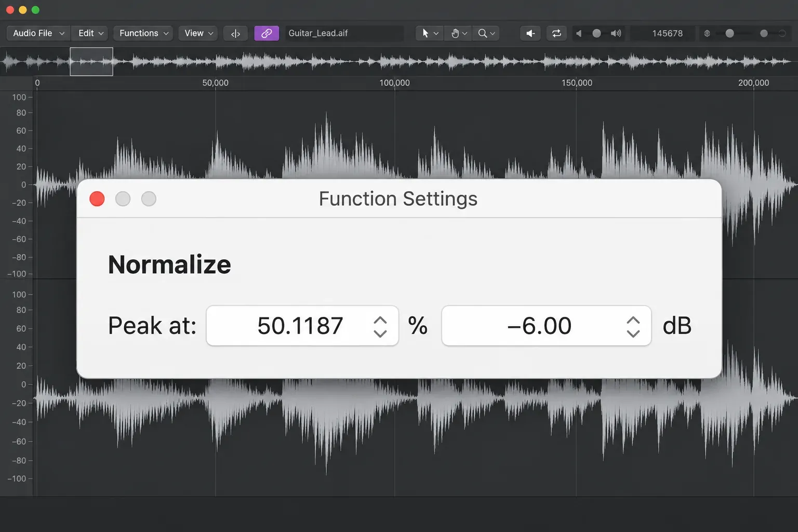Click the Guitar_Lead.aif file name field
798x532 pixels.
pos(344,33)
